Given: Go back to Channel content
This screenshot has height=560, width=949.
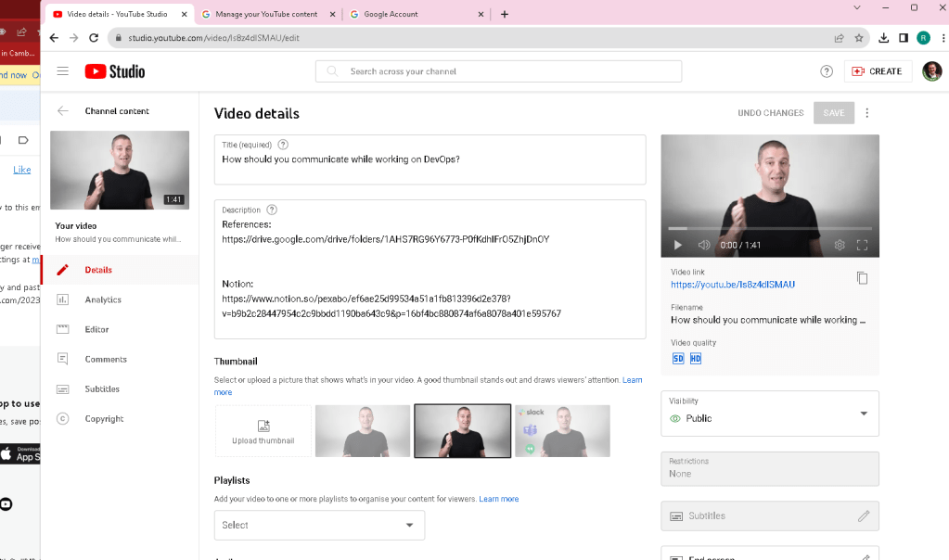Looking at the screenshot, I should pos(63,110).
